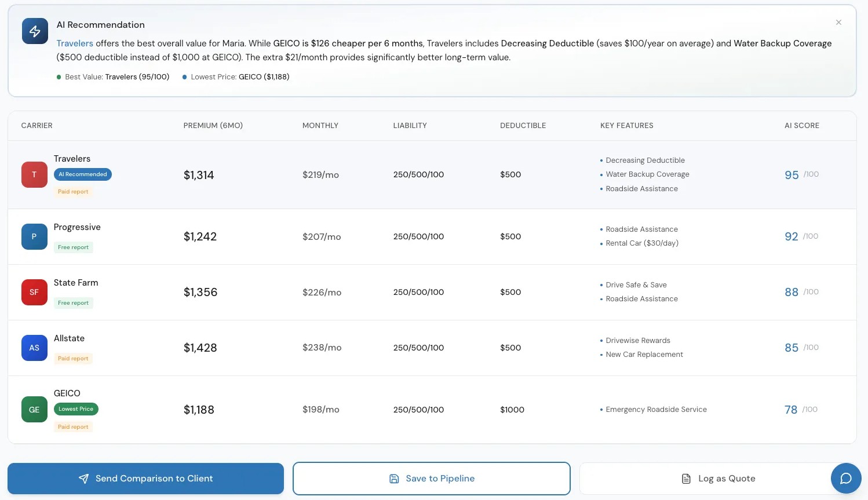Screen dimensions: 868x500
Task: Click the Lowest Price badge on GEICO
Action: [x=76, y=409]
